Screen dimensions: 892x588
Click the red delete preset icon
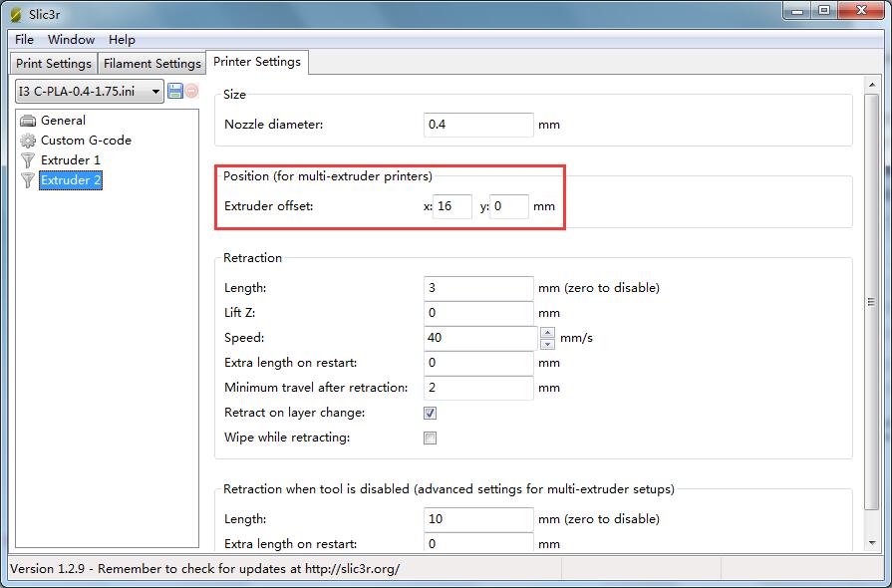191,91
